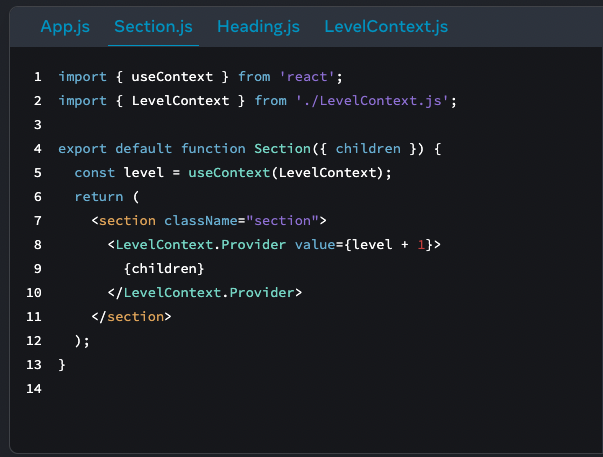Click the 'useContext' call on line 5
Screen dimensions: 603x457
pyautogui.click(x=229, y=173)
